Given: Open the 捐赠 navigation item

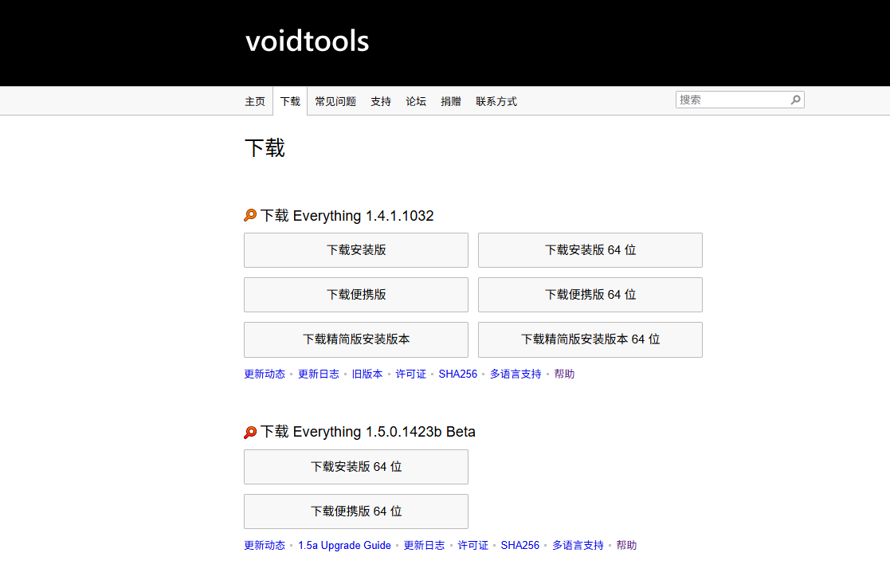Looking at the screenshot, I should (x=451, y=102).
